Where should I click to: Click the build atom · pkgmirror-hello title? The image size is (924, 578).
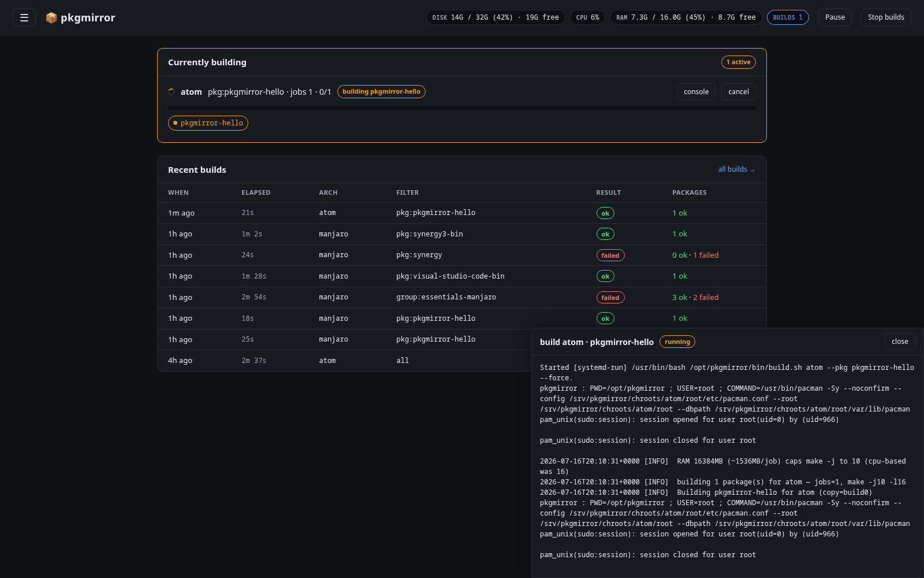click(x=597, y=342)
